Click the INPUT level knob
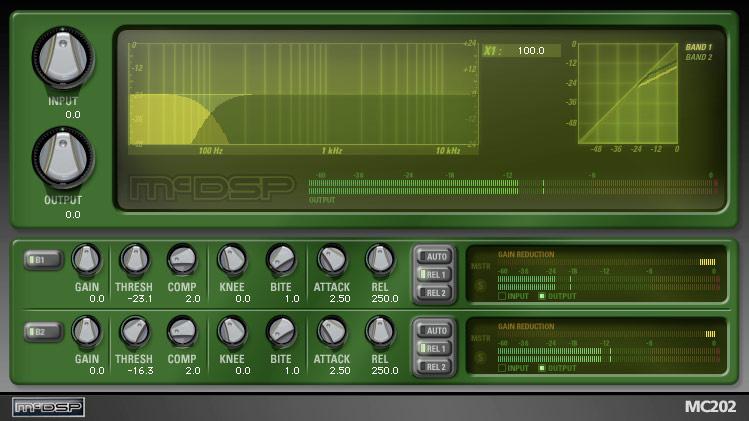The height and width of the screenshot is (421, 749). pos(63,58)
